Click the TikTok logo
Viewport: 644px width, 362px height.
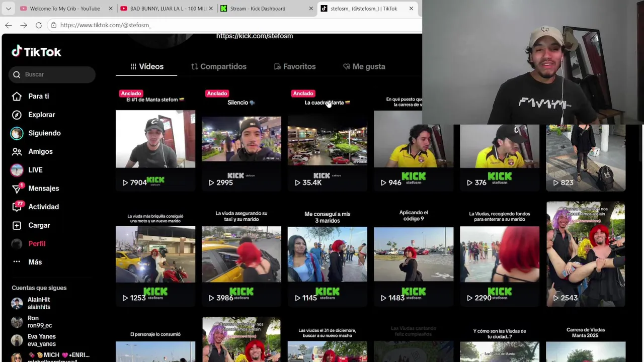pyautogui.click(x=36, y=52)
